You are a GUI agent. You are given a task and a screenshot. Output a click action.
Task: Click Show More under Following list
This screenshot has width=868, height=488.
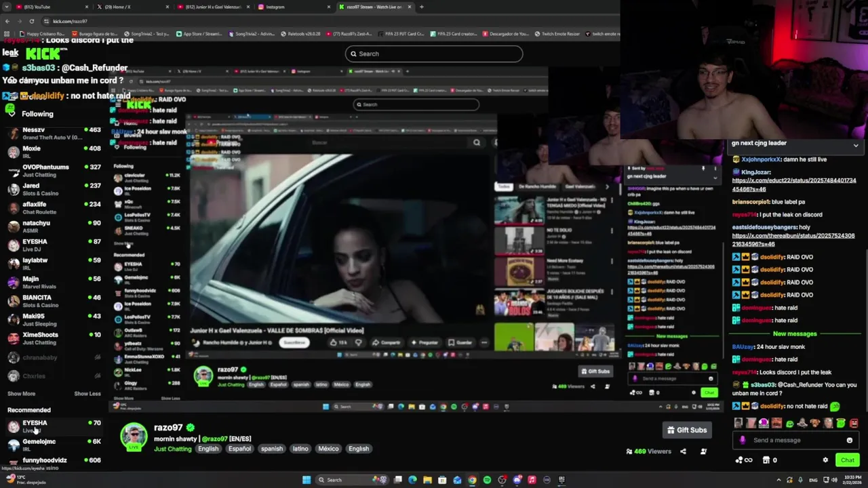click(21, 394)
